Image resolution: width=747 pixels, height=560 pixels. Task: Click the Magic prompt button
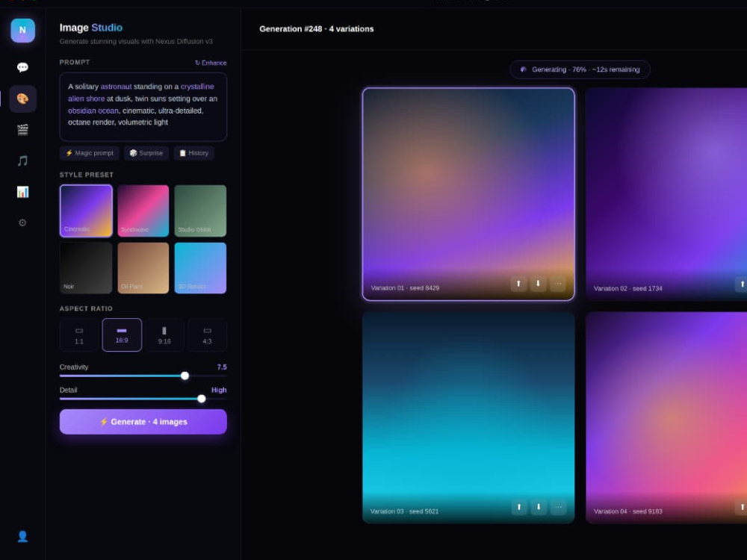(90, 153)
